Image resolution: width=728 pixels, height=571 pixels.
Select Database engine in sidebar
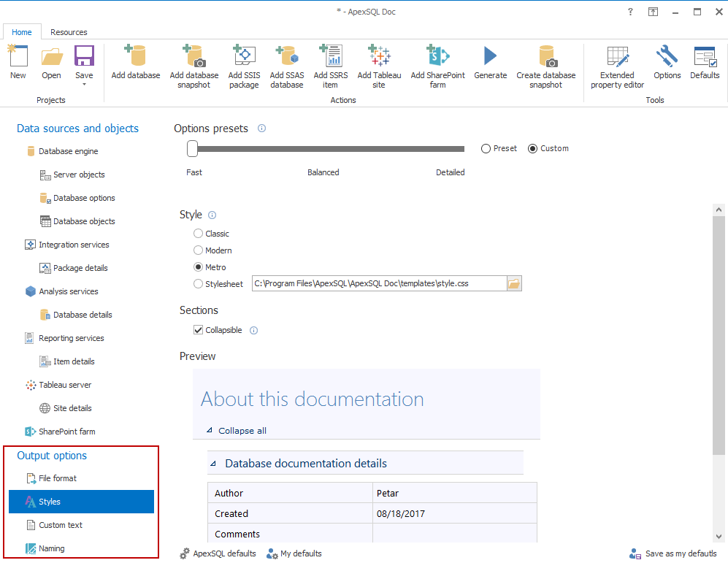pos(62,151)
